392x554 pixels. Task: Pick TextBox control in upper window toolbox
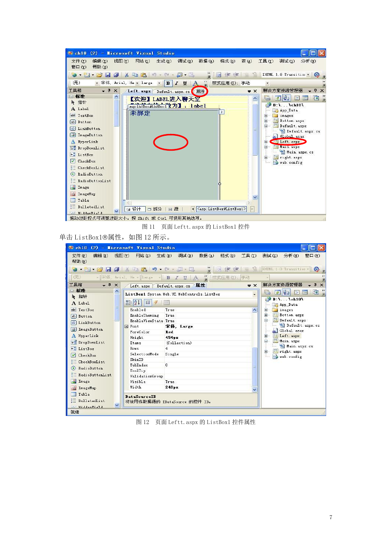(x=82, y=115)
